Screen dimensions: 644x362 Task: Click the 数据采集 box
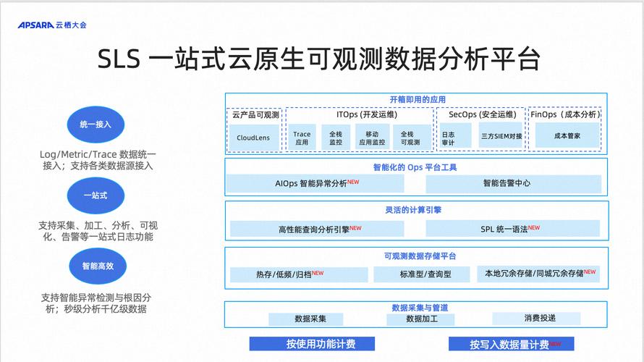(306, 319)
